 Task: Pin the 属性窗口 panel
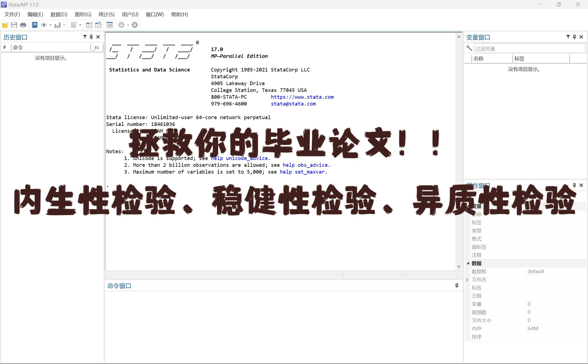(574, 185)
